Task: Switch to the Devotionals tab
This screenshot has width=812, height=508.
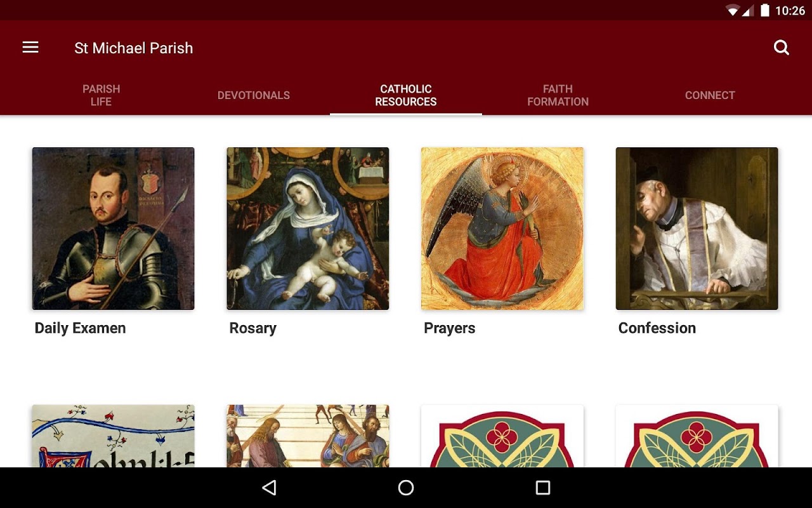Action: pos(254,95)
